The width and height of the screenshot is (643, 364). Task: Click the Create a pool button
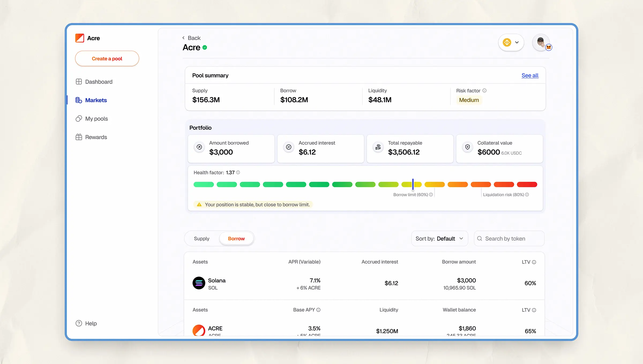point(107,59)
